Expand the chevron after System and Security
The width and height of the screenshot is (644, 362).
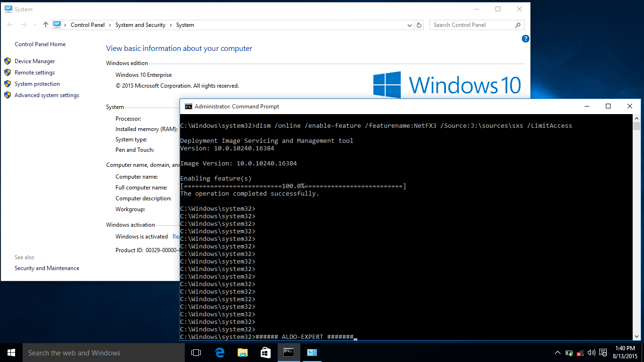[171, 25]
